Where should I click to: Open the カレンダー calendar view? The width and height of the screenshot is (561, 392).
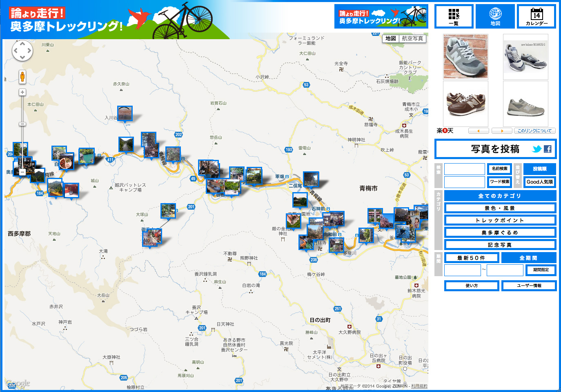tap(537, 16)
